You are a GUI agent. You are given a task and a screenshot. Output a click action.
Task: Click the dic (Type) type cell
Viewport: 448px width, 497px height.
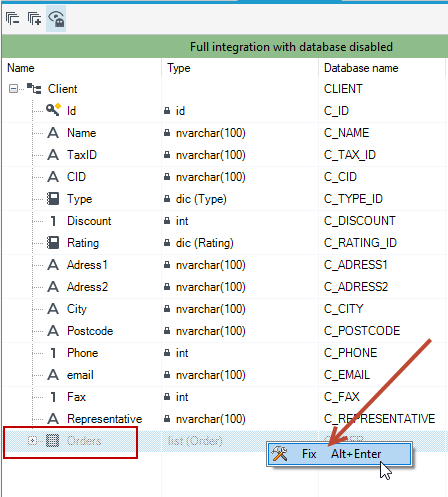[x=201, y=199]
